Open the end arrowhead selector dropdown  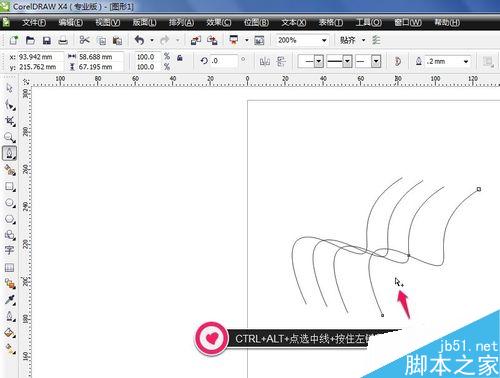pyautogui.click(x=376, y=61)
